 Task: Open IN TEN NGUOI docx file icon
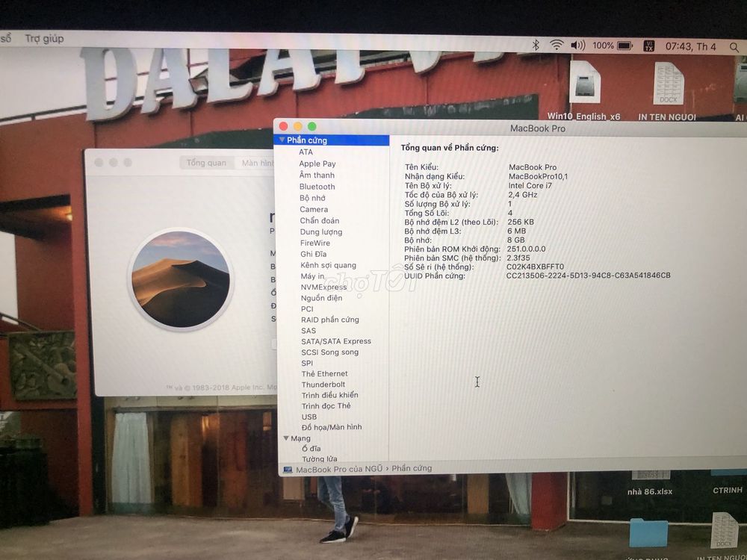[x=669, y=84]
